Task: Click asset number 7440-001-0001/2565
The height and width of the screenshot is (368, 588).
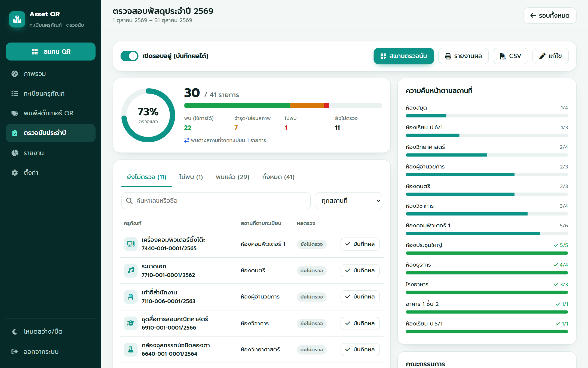Action: [x=169, y=248]
